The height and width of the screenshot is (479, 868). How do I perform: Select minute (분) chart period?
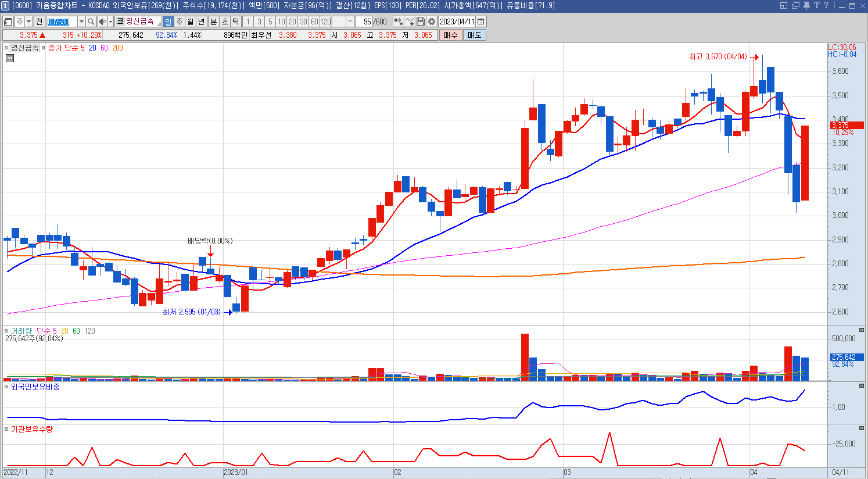pos(214,22)
